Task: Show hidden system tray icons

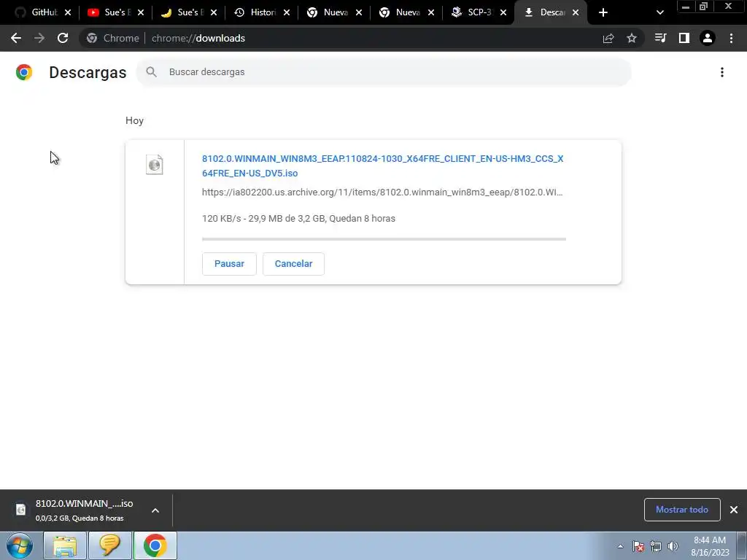Action: pyautogui.click(x=620, y=546)
